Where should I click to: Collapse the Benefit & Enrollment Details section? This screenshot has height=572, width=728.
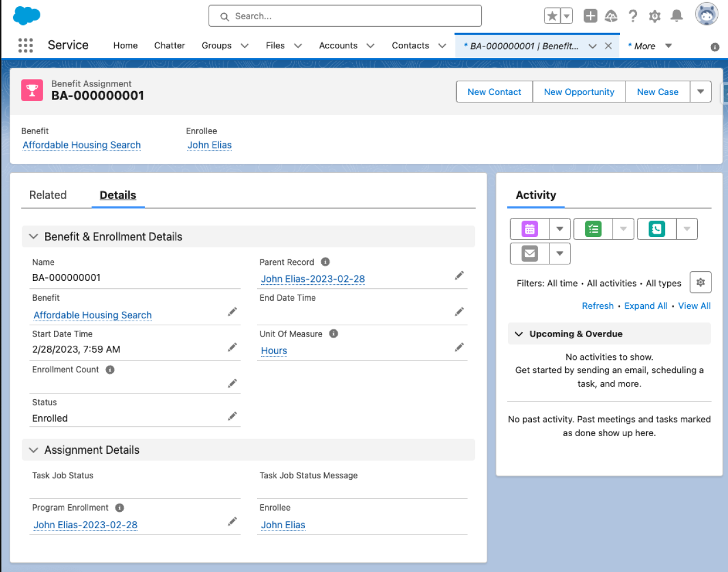pos(34,237)
